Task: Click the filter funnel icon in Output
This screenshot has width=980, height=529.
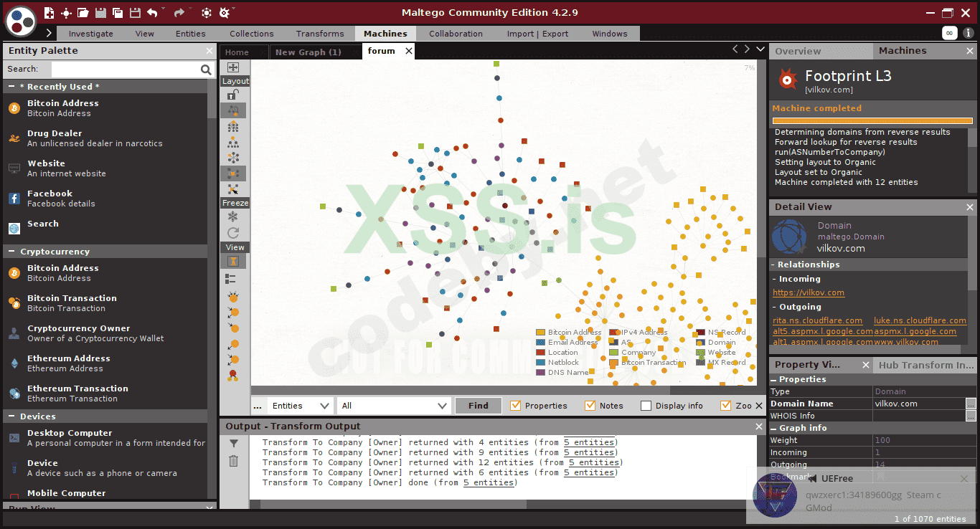Action: click(233, 444)
